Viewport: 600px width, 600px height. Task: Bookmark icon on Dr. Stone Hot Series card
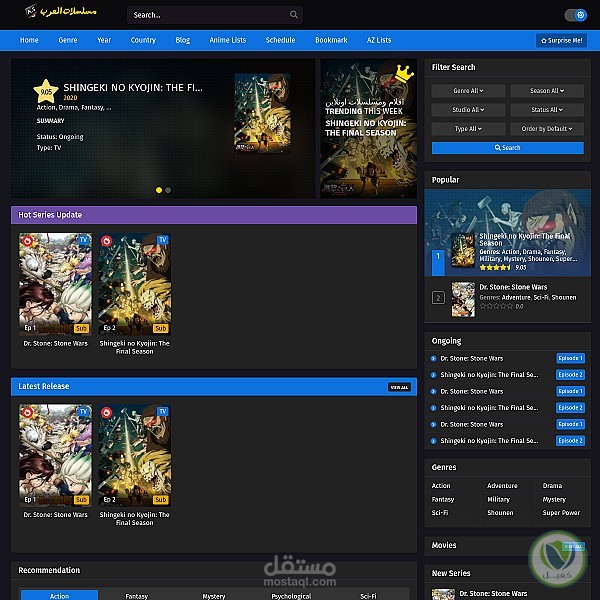click(27, 241)
